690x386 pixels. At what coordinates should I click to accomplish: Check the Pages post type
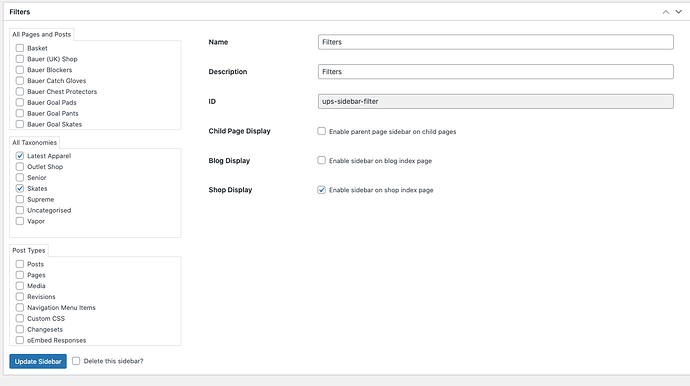pos(20,275)
